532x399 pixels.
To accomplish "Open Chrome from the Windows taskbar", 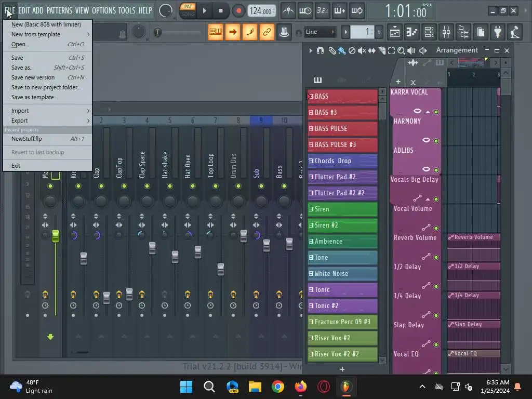I will [277, 387].
